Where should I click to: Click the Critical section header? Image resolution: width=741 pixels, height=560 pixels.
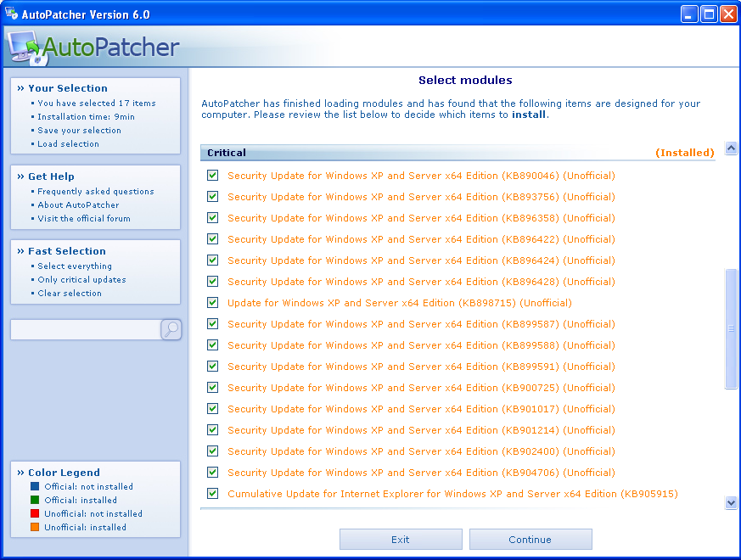(458, 153)
